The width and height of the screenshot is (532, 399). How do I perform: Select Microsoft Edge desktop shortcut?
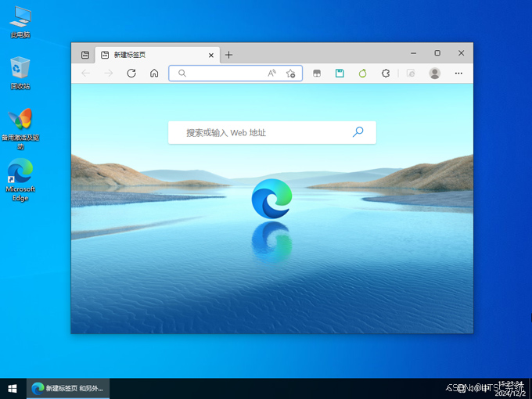[20, 180]
